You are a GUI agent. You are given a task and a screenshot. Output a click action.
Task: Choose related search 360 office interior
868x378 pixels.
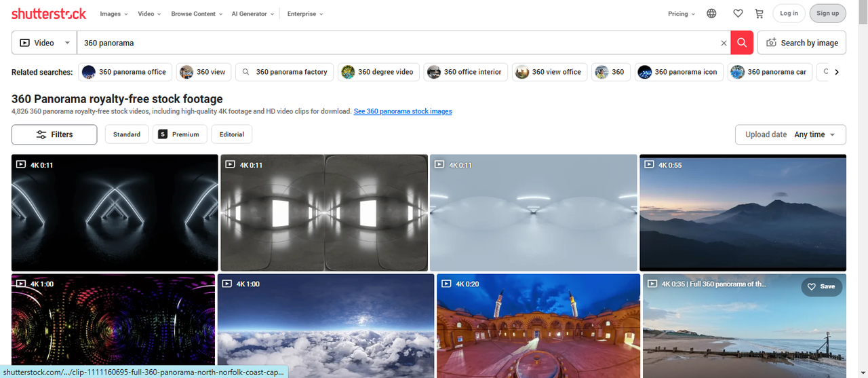tap(466, 72)
